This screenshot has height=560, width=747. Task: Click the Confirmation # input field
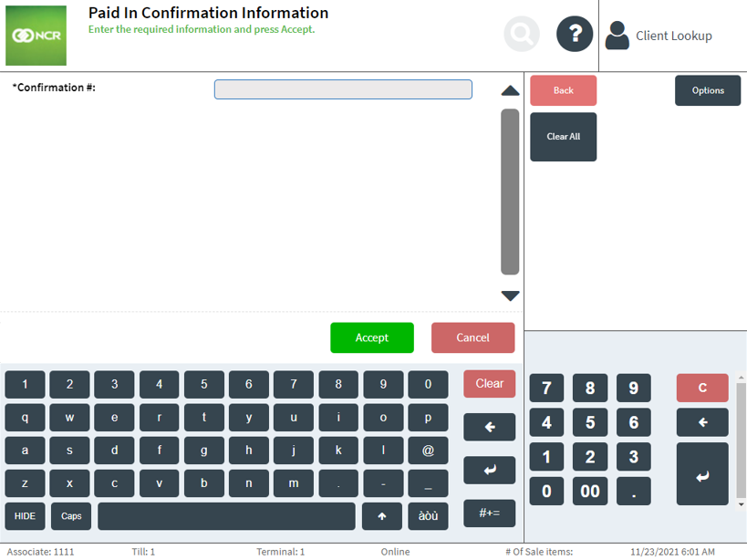pos(343,89)
